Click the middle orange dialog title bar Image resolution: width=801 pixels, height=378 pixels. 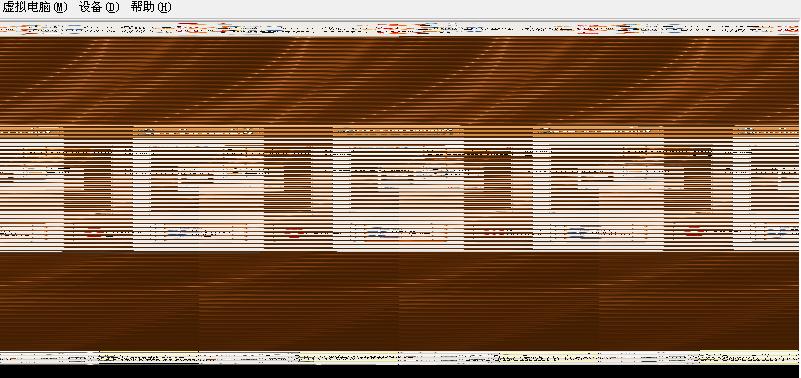click(398, 131)
